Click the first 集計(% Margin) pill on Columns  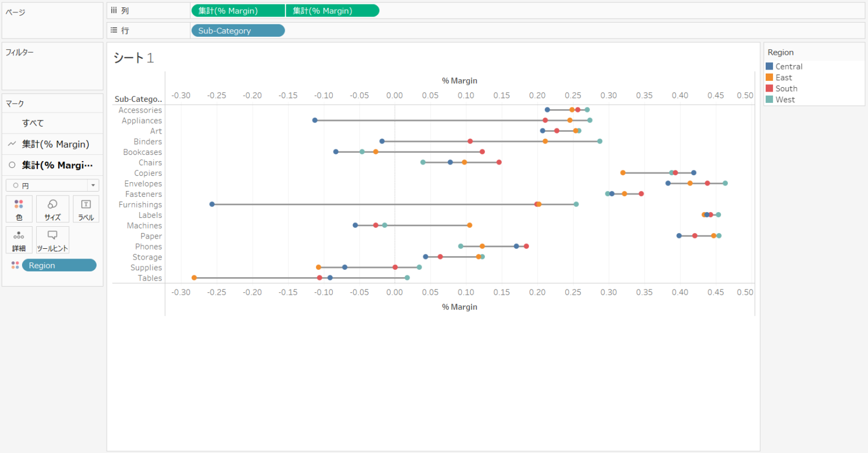point(237,10)
